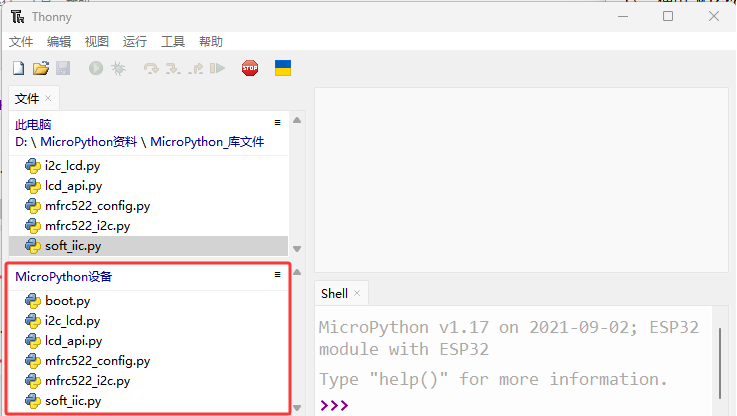This screenshot has height=416, width=737.
Task: Click Python icon beside 此电脑 mfrc522_i2c.py
Action: pyautogui.click(x=33, y=226)
